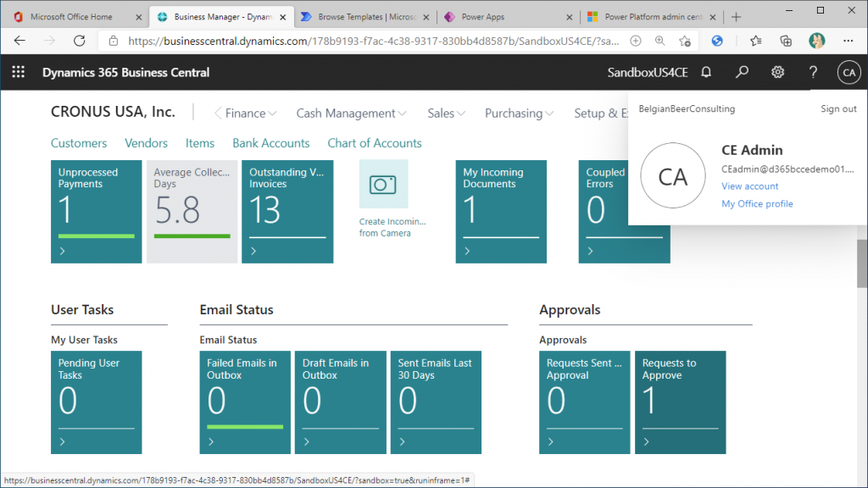Viewport: 868px width, 488px height.
Task: Expand the Finance menu
Action: tap(251, 114)
